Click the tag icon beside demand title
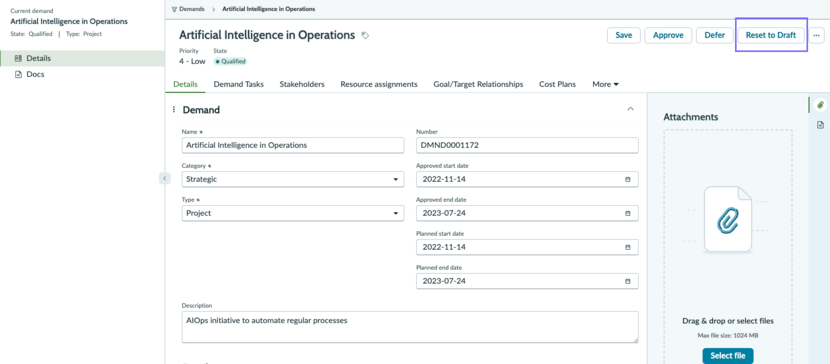This screenshot has width=830, height=364. click(365, 35)
